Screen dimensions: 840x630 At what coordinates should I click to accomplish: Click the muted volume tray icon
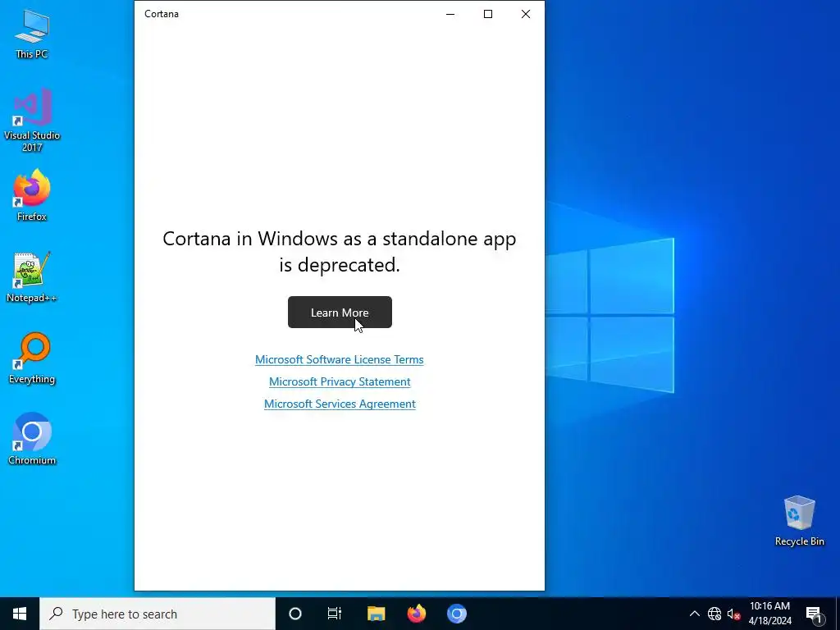coord(733,614)
